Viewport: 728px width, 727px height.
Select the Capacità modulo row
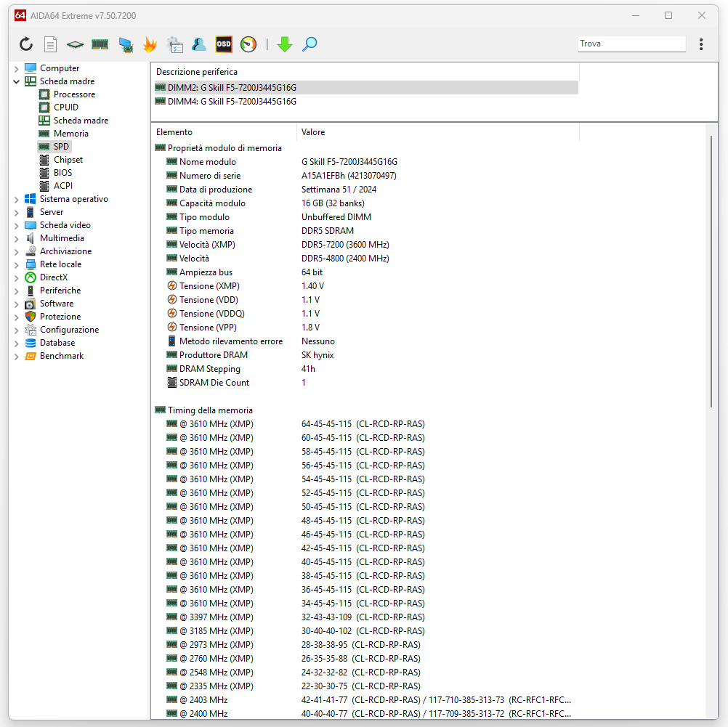tap(366, 203)
